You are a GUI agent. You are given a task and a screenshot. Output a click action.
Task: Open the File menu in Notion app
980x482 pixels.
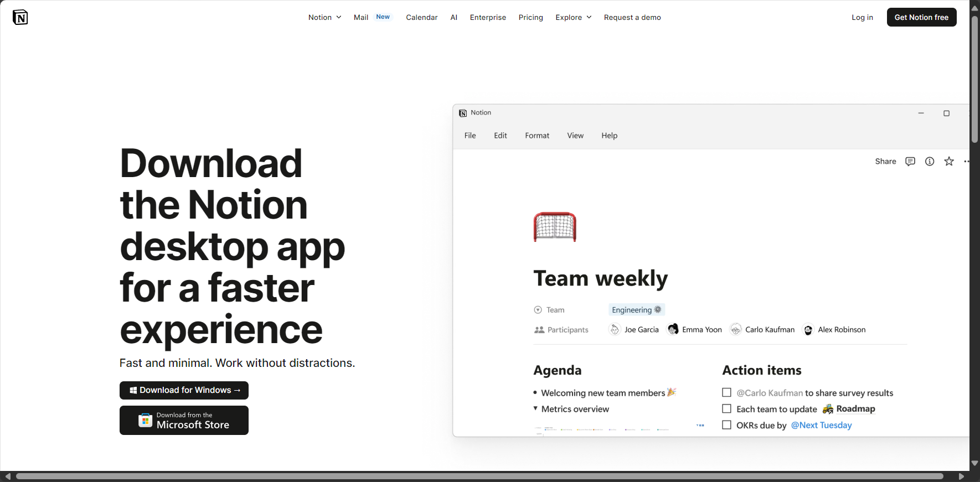(470, 136)
